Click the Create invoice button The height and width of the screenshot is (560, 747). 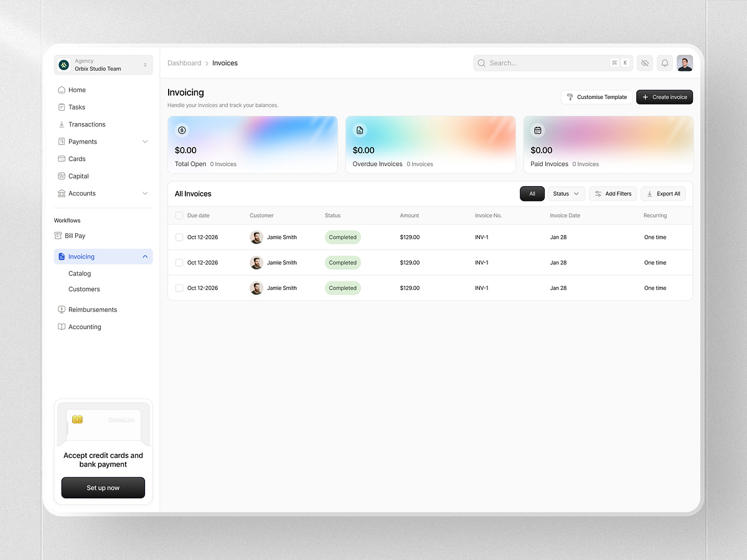[664, 97]
